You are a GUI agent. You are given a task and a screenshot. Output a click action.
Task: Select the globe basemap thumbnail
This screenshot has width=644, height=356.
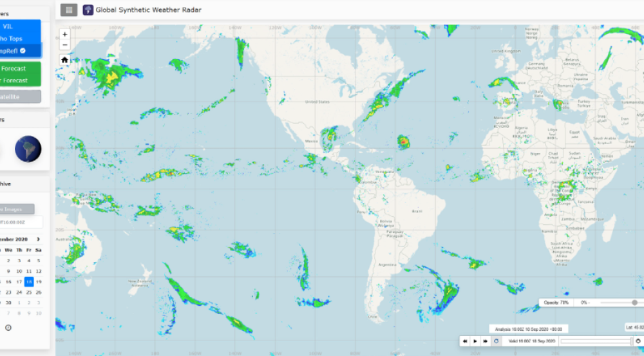[x=28, y=149]
